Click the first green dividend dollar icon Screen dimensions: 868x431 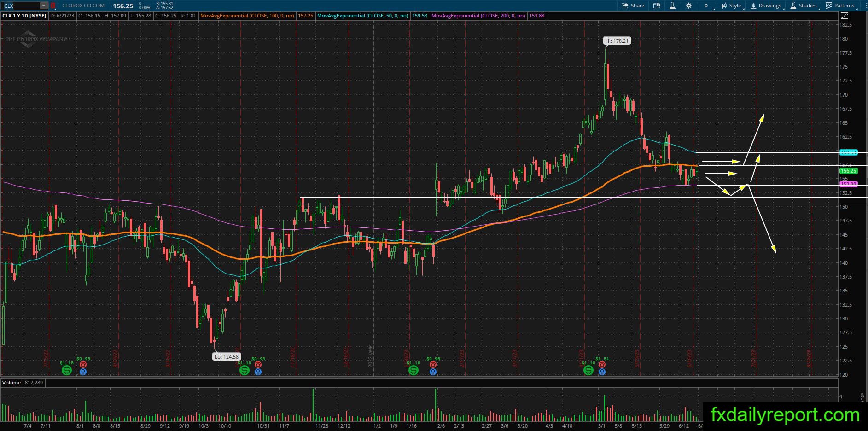point(67,370)
